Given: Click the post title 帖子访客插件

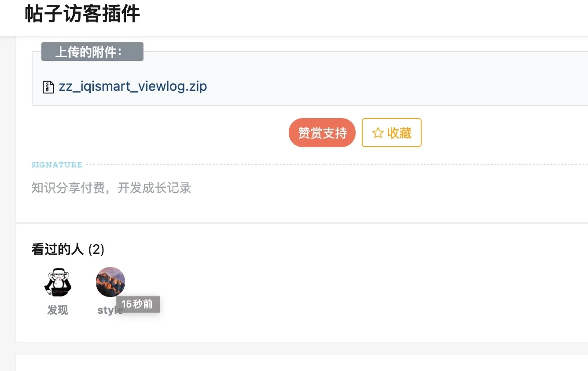Looking at the screenshot, I should point(82,14).
